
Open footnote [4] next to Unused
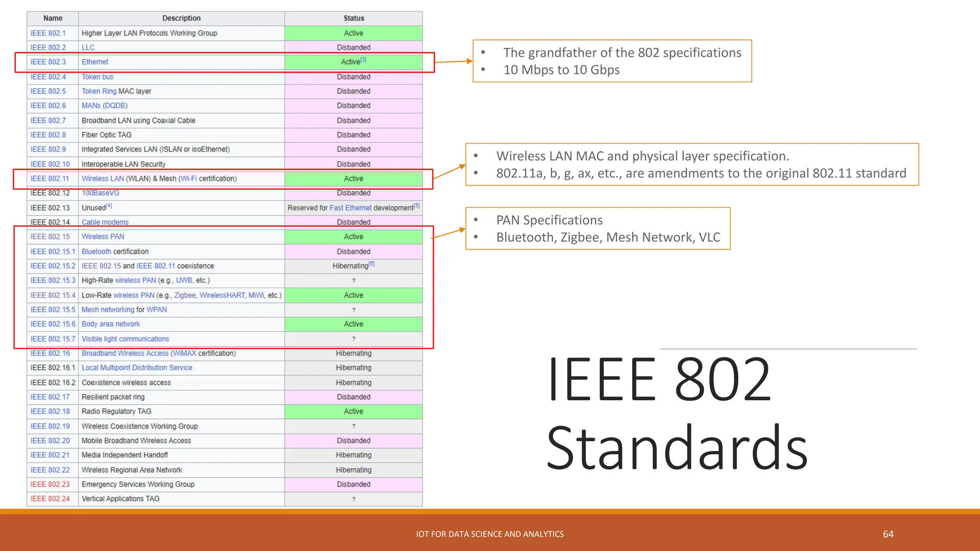109,206
